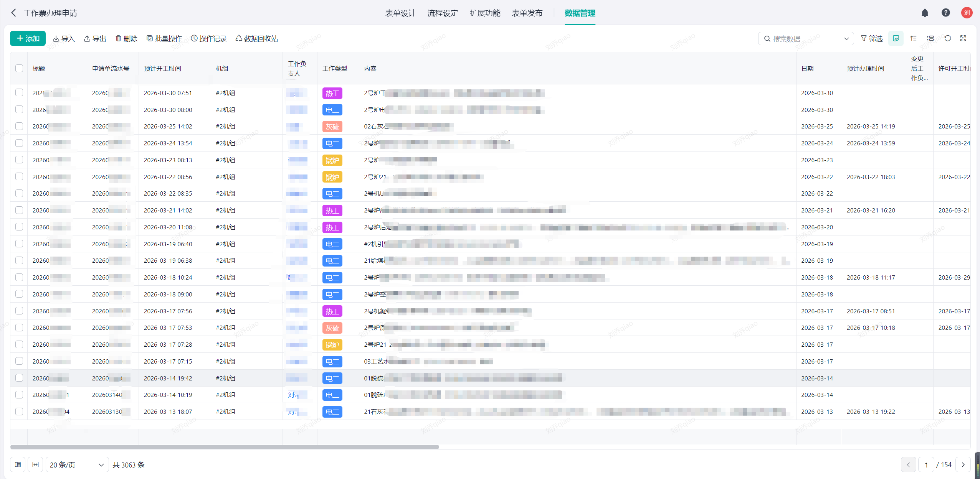The width and height of the screenshot is (980, 479).
Task: Click 2026-03-25 14:19 in 预计办理时间 column
Action: pos(871,126)
